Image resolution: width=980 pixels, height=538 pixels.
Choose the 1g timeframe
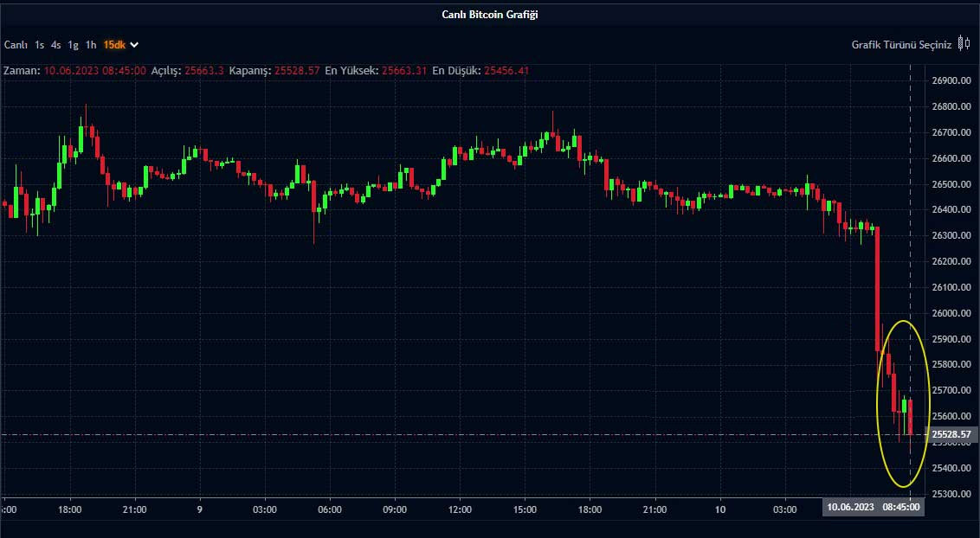[74, 44]
